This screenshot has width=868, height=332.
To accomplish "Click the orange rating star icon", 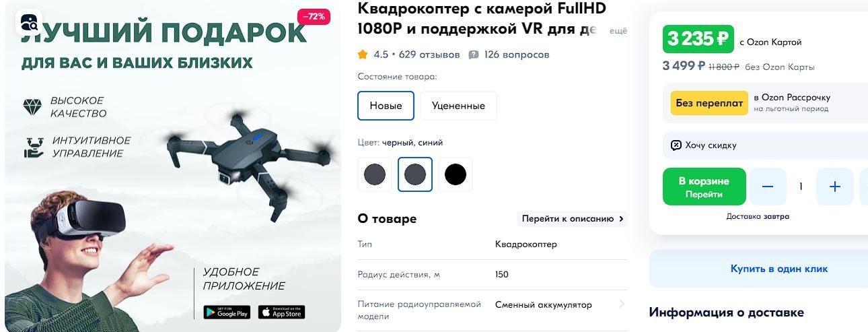I will (363, 55).
